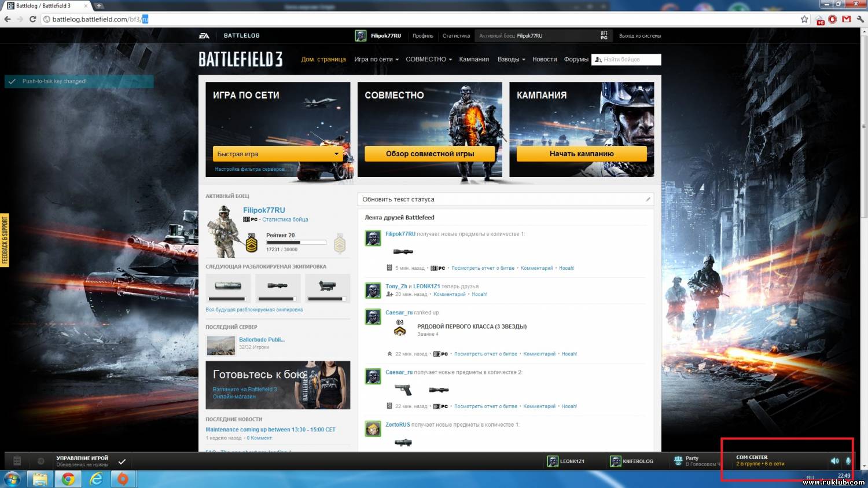Click Выход из системы link
The height and width of the screenshot is (488, 868).
(640, 36)
